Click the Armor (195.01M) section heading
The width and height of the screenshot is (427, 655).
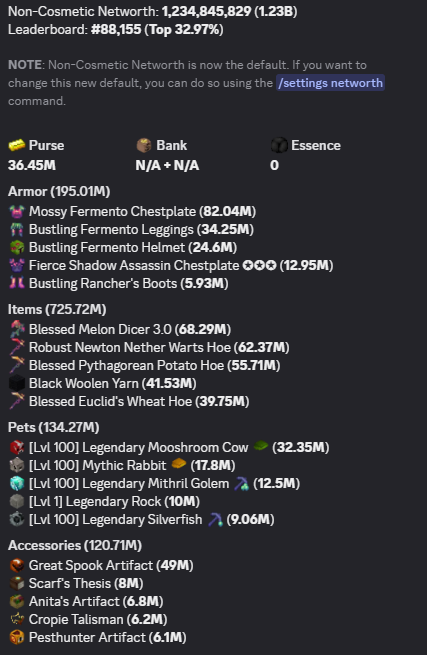pyautogui.click(x=59, y=191)
